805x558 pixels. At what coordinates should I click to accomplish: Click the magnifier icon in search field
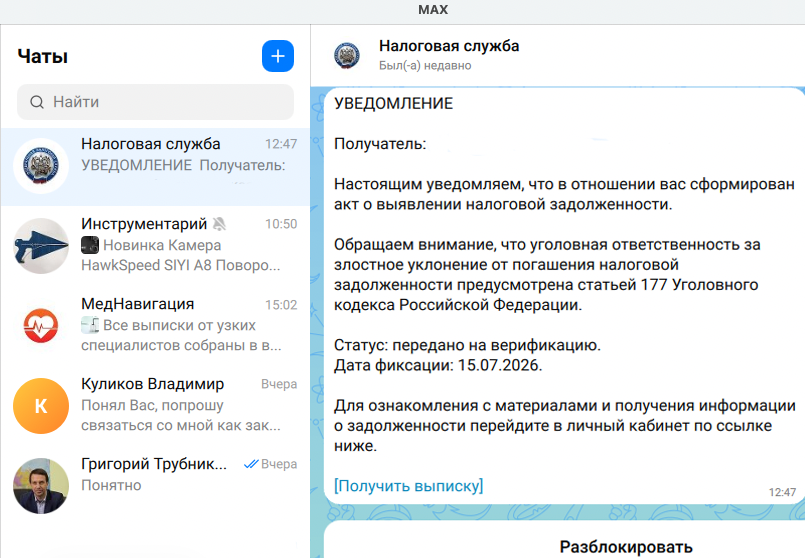(x=37, y=102)
